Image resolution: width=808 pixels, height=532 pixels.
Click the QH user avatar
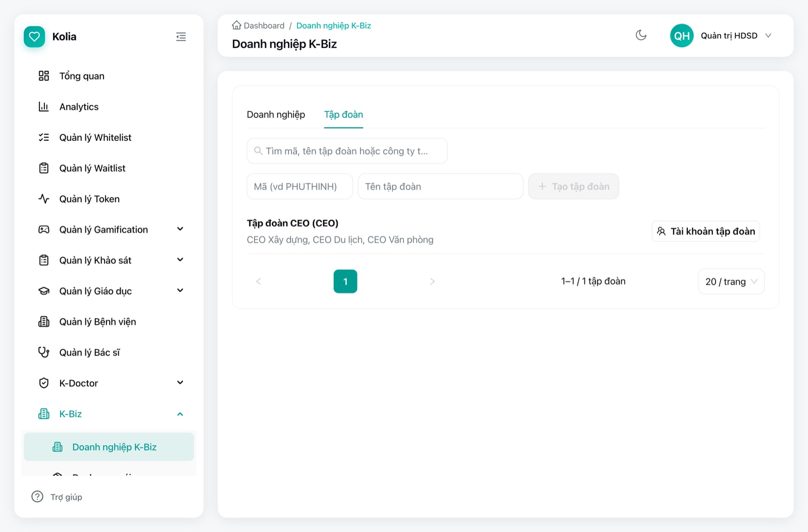pos(682,35)
